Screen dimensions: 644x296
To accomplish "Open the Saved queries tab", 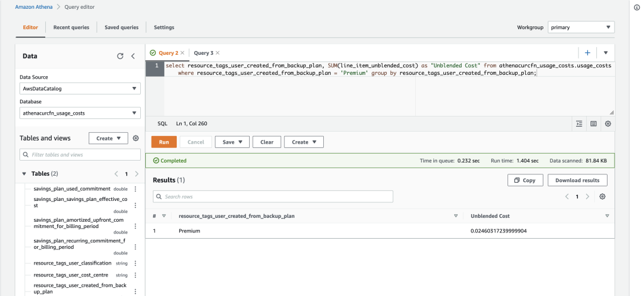I will [121, 28].
